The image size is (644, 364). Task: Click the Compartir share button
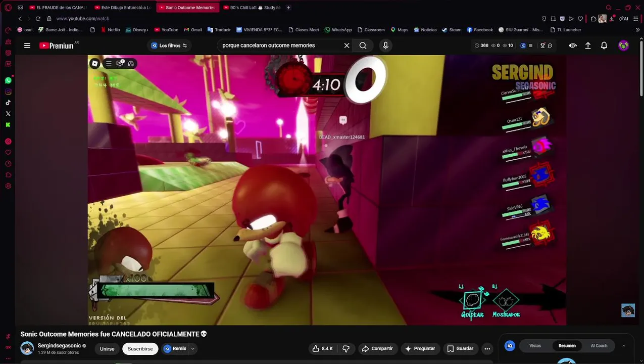pos(377,349)
